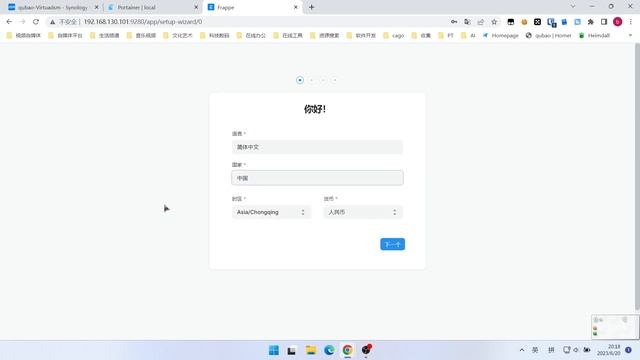Open the recording app taskbar icon
The width and height of the screenshot is (640, 360).
(x=366, y=350)
